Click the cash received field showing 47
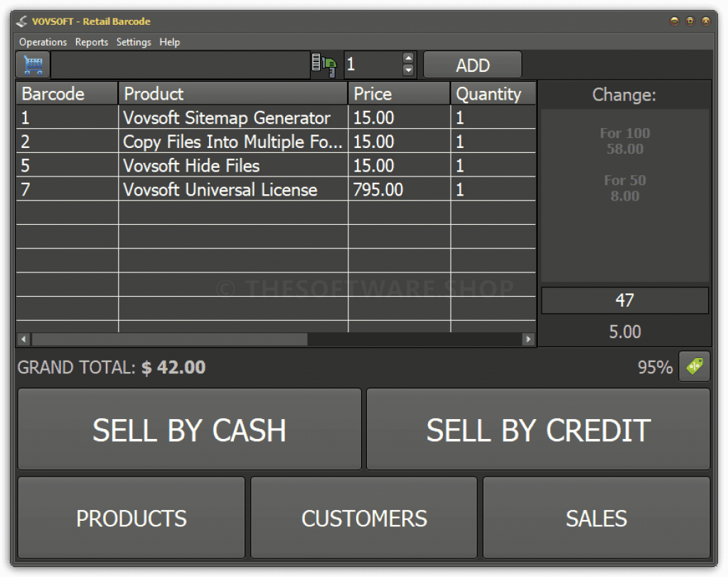The image size is (728, 577). click(x=625, y=300)
